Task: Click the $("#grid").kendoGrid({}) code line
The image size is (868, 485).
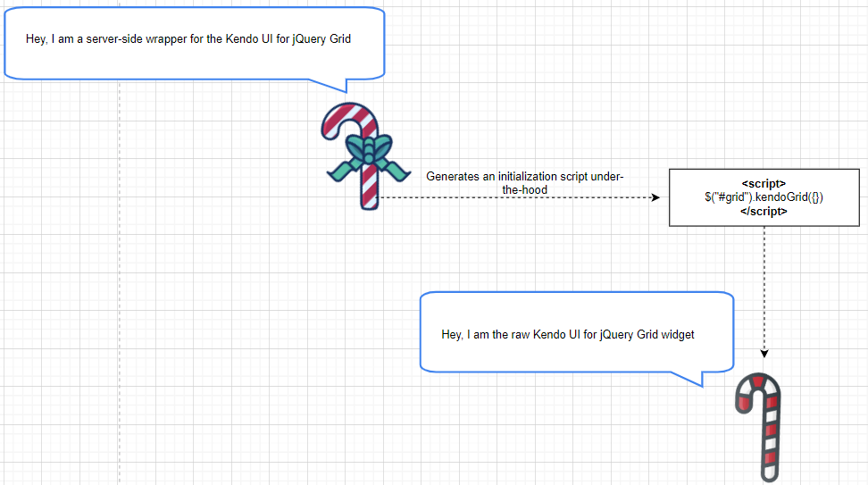Action: (764, 197)
